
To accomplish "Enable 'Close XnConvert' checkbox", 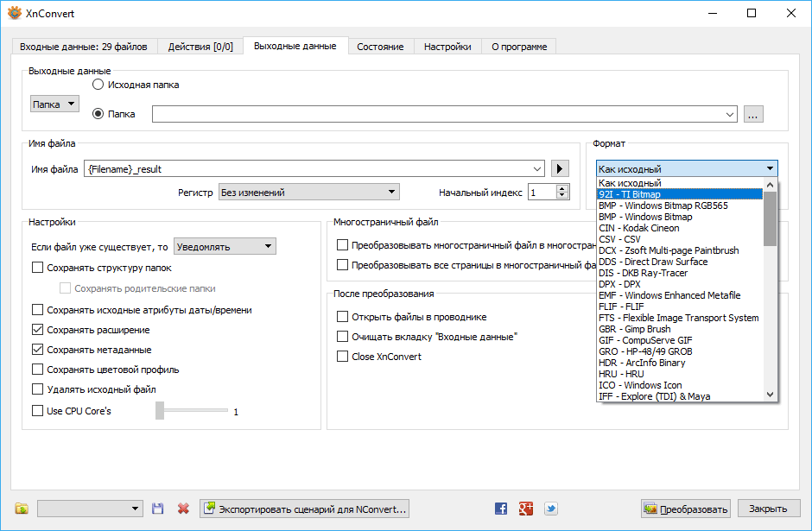I will [x=342, y=356].
